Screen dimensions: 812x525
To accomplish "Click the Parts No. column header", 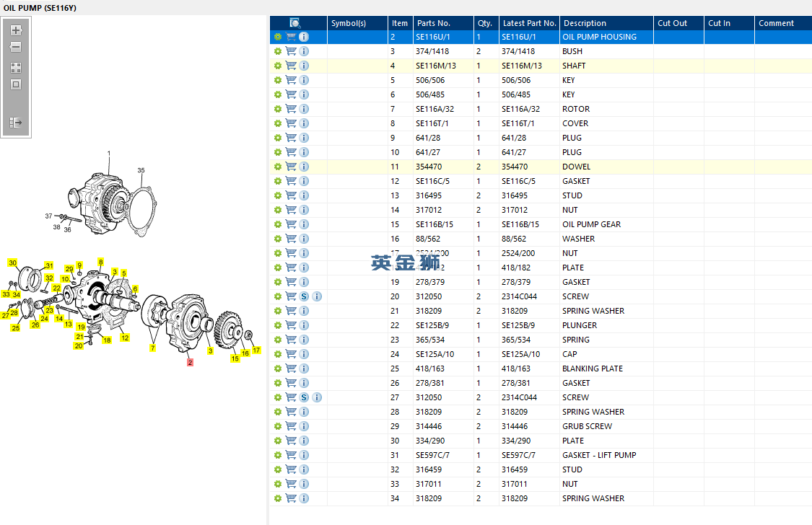I will pyautogui.click(x=443, y=23).
